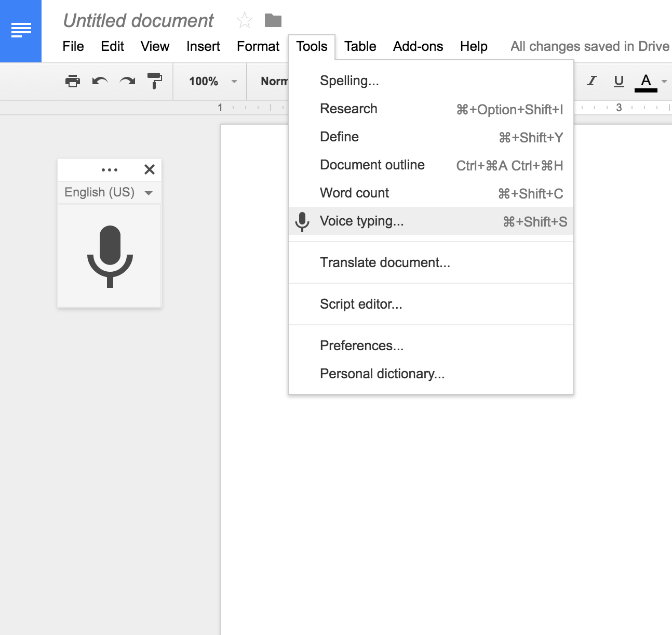Open the Docs home menu icon
The image size is (672, 635).
pyautogui.click(x=21, y=31)
